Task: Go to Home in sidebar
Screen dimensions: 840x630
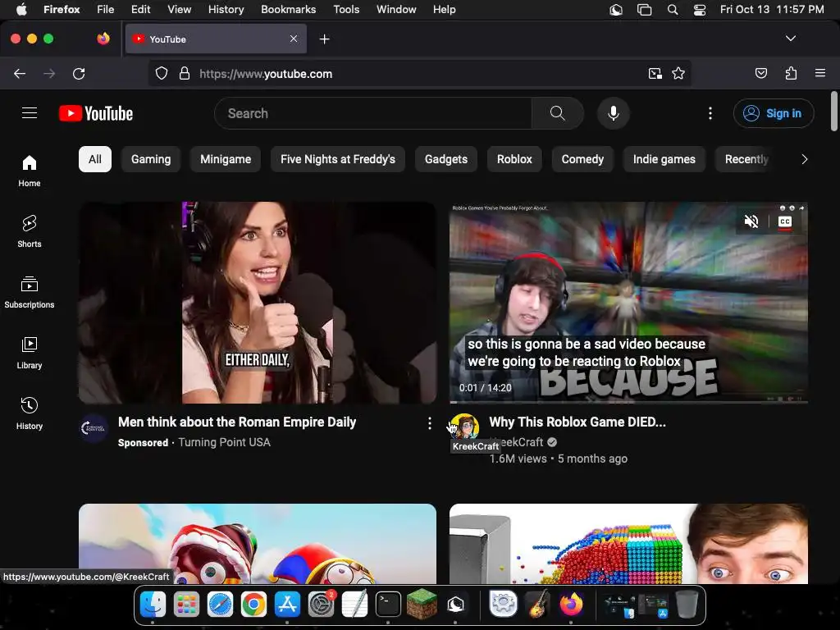Action: point(30,171)
